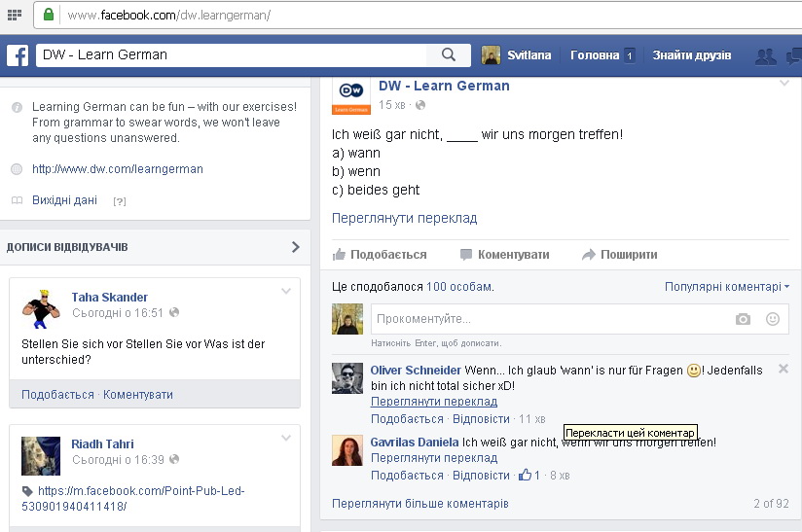Open the 100 особам likes link

tap(459, 287)
